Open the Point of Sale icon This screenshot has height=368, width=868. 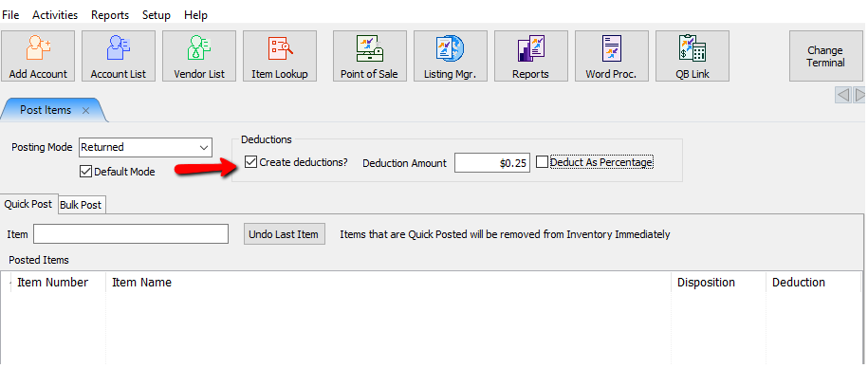369,56
